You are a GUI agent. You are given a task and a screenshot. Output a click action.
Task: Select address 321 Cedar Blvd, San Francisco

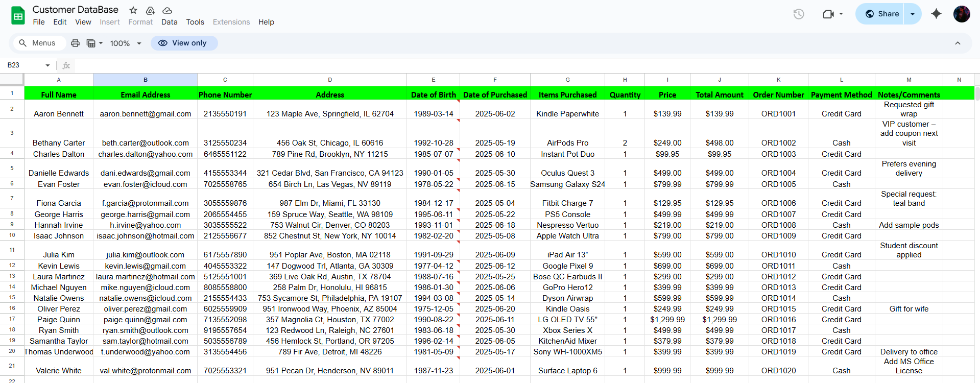pos(330,169)
